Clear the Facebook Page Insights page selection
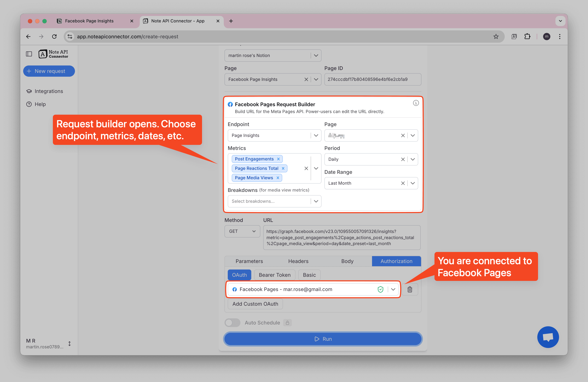The image size is (588, 382). pyautogui.click(x=306, y=79)
